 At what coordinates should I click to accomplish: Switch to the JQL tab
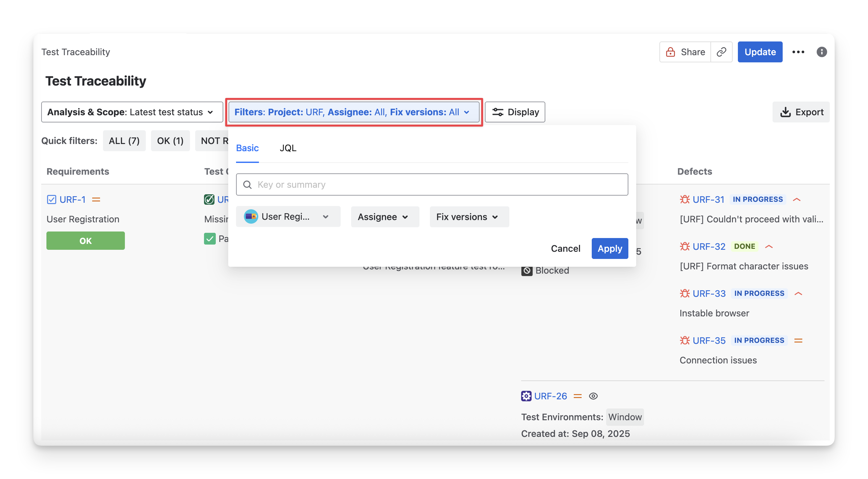point(288,148)
